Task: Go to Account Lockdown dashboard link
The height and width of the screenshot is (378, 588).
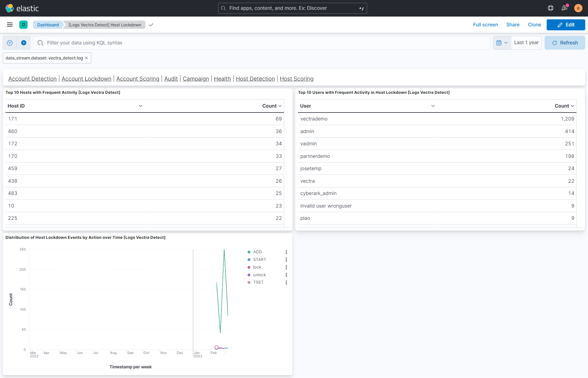Action: coord(86,79)
